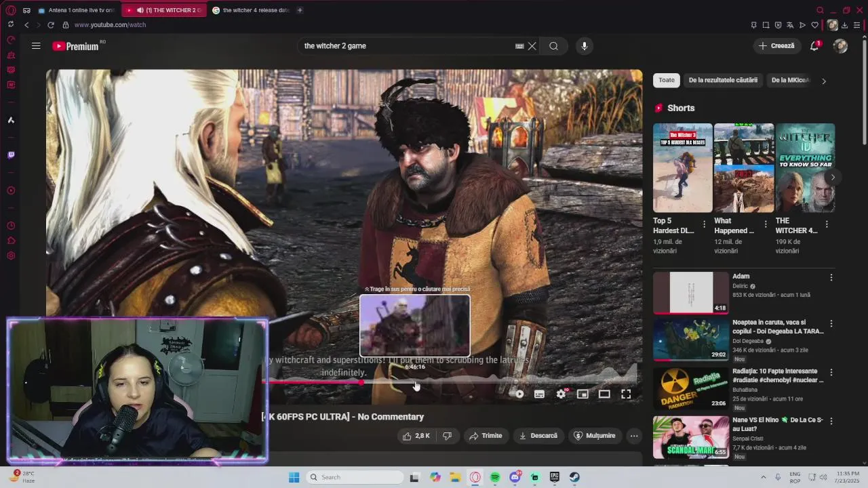The image size is (868, 488).
Task: Select the Toate filter chip
Action: coord(667,80)
